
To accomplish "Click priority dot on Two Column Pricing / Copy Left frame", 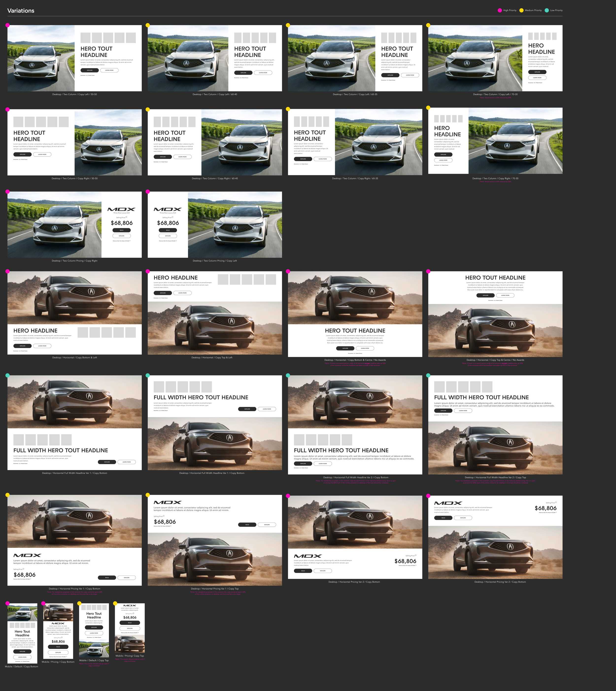I will pos(148,191).
